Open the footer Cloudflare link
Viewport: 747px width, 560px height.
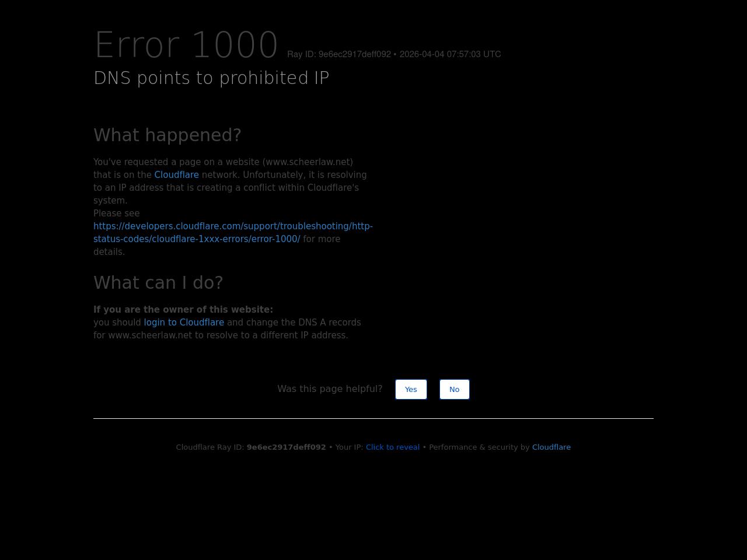point(551,447)
